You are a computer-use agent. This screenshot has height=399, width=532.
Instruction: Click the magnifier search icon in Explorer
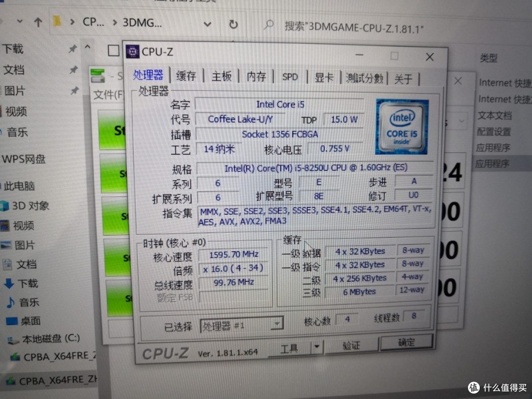click(x=269, y=25)
